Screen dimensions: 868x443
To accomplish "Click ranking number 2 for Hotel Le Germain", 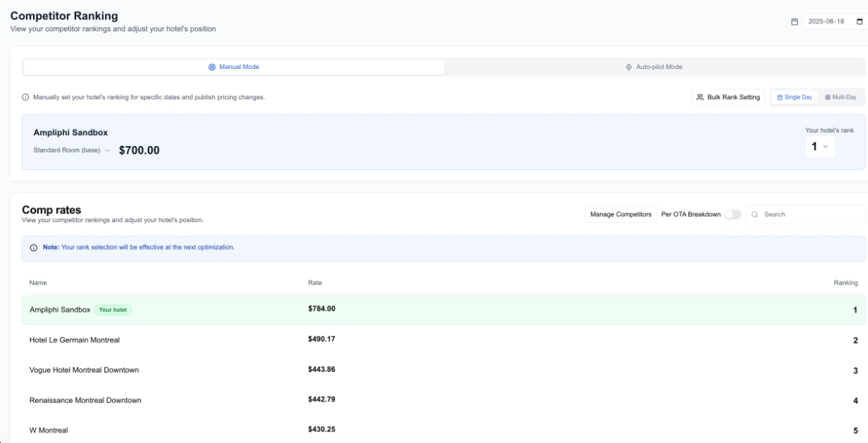I will pos(856,340).
